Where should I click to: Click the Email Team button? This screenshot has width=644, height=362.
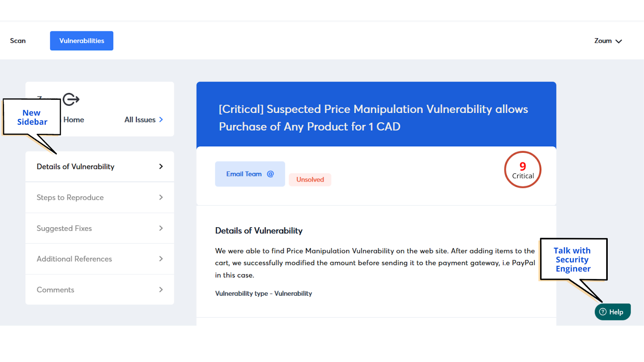point(244,174)
